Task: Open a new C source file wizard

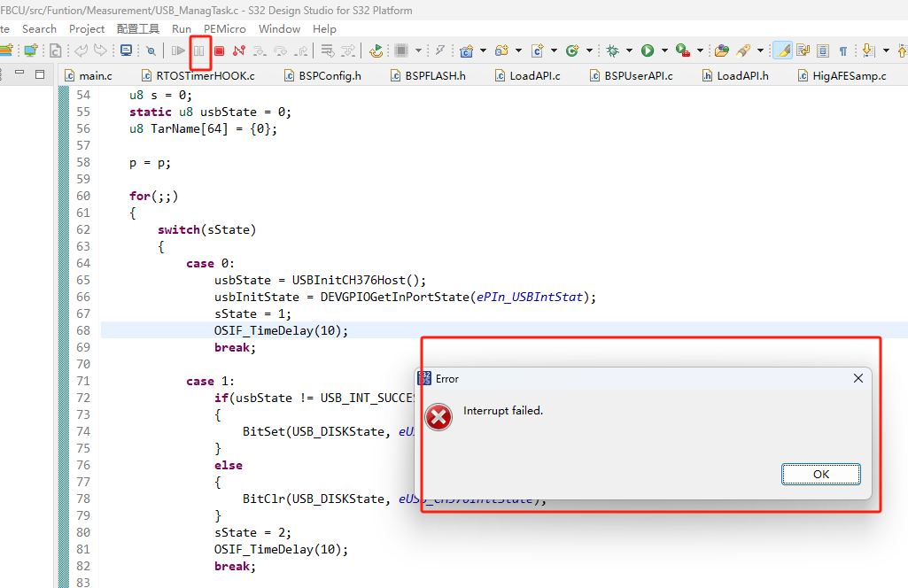Action: click(537, 50)
